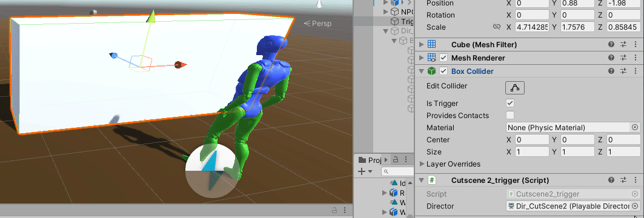Click the Position Z field showing -1.98
This screenshot has height=218, width=644.
click(624, 3)
